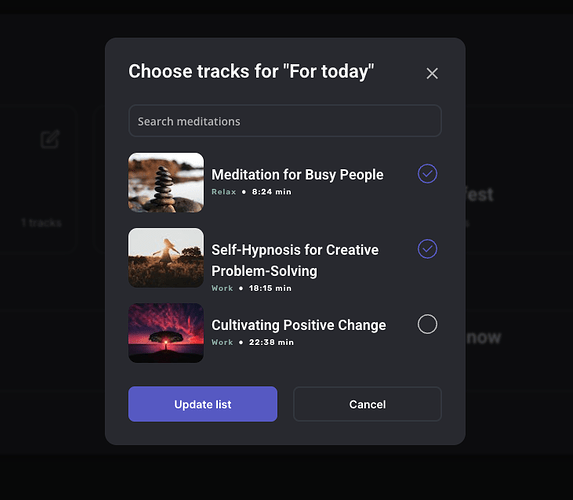
Task: Click the red sunset tree thumbnail
Action: coord(166,333)
